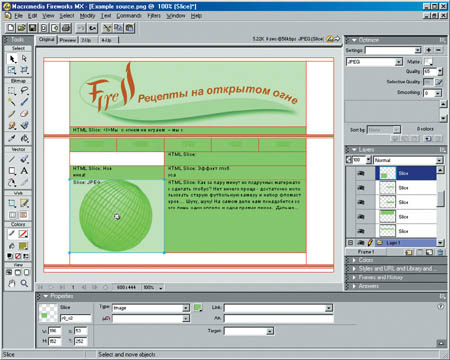Switch to the Preview tab
The width and height of the screenshot is (450, 360).
tap(68, 40)
